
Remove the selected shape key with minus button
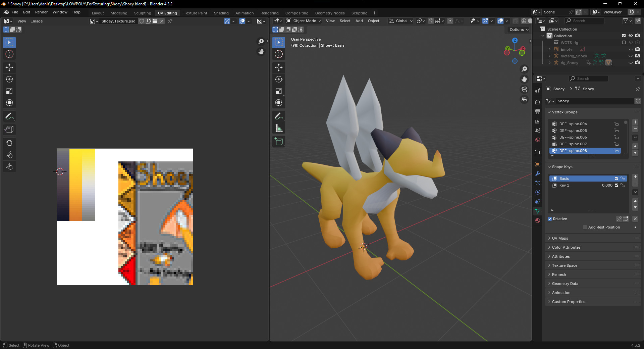pos(635,184)
